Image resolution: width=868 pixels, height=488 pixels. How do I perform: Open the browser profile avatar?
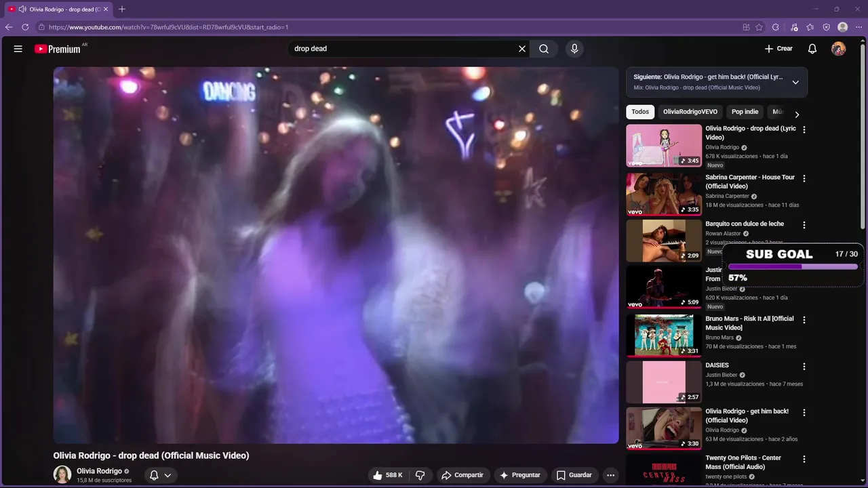[843, 27]
